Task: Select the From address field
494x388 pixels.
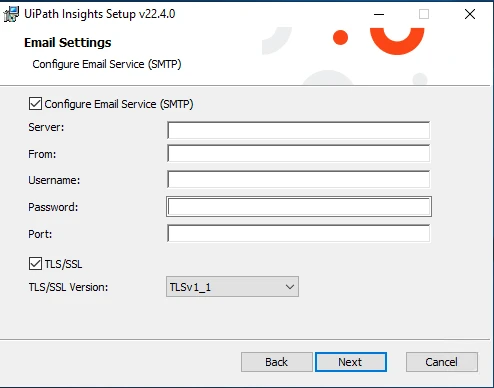Action: [x=299, y=153]
